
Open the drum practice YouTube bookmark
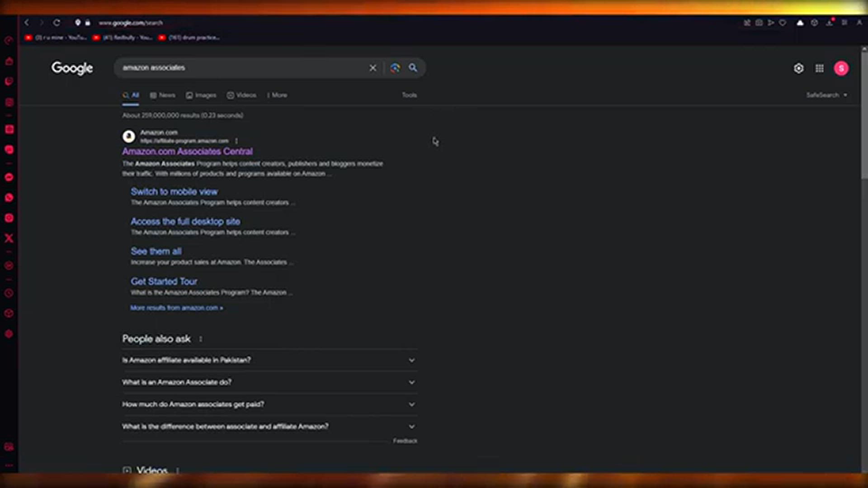click(x=189, y=38)
